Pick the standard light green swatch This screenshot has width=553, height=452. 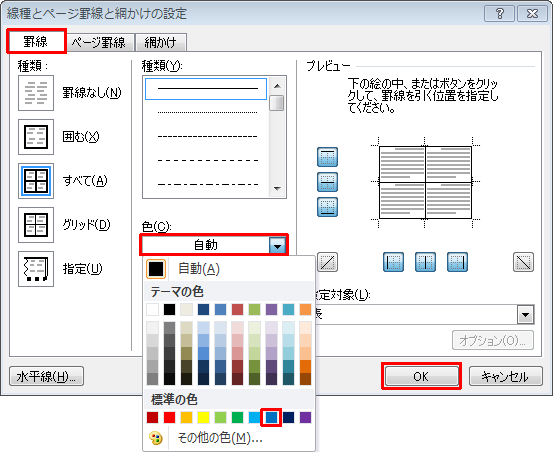coord(220,418)
